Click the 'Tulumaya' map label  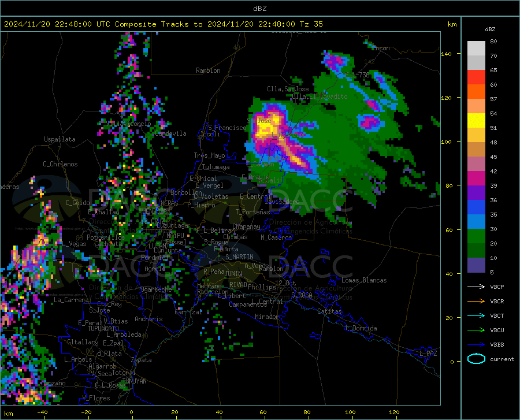point(216,167)
